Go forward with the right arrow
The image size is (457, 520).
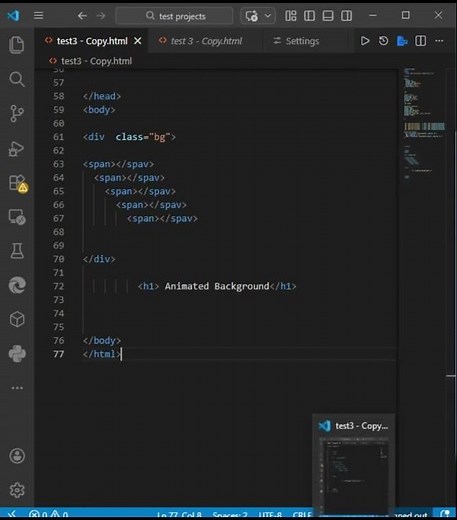[x=101, y=16]
